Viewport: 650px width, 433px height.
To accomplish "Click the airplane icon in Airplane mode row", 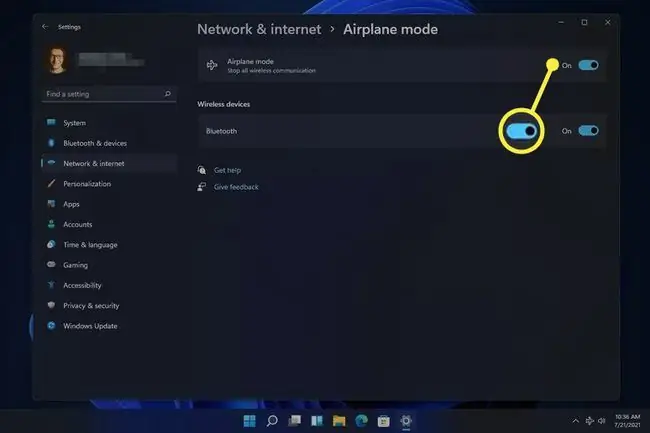I will click(212, 65).
